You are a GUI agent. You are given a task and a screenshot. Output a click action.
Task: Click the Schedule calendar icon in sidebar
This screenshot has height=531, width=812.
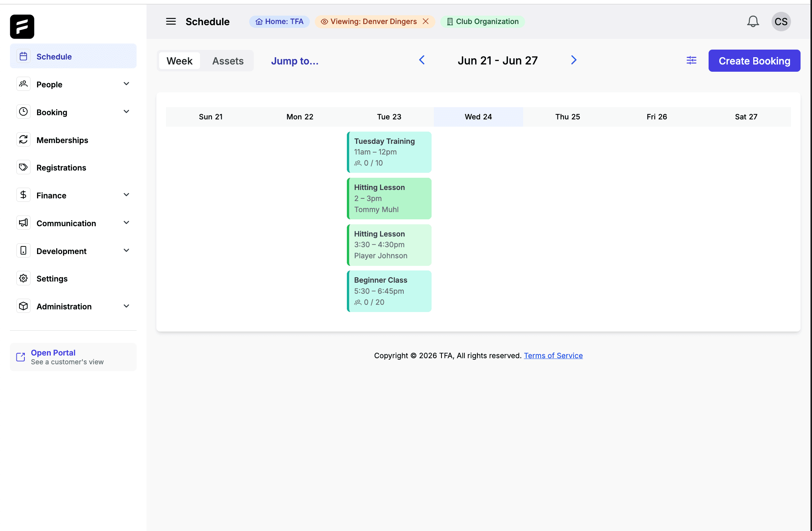[23, 56]
